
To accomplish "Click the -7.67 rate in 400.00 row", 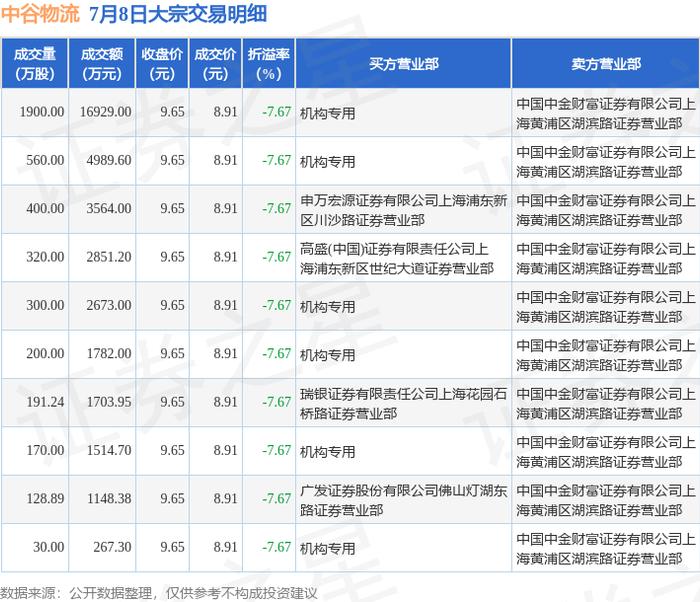I will pyautogui.click(x=276, y=208).
